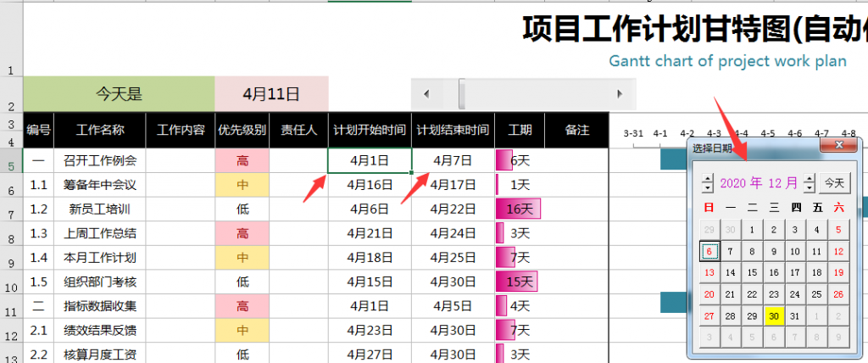Select the 4月18日 start date cell
Screen dimensions: 868x363
point(370,258)
